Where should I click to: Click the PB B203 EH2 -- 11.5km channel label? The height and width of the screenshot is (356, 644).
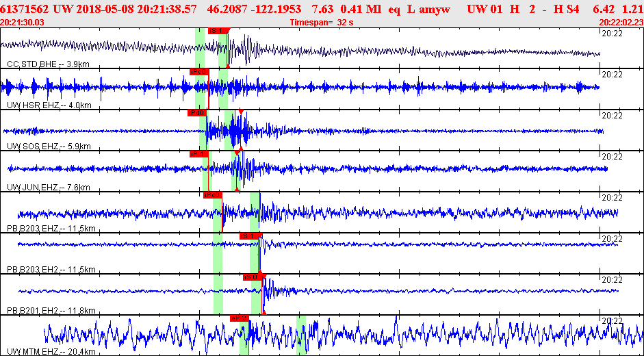click(x=51, y=270)
